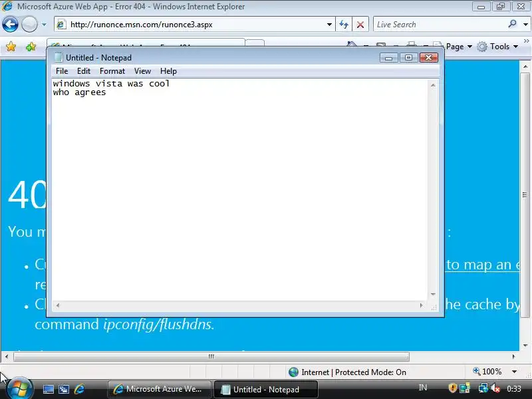Screen dimensions: 532x399
Task: Click the IE address bar URL
Action: (141, 25)
